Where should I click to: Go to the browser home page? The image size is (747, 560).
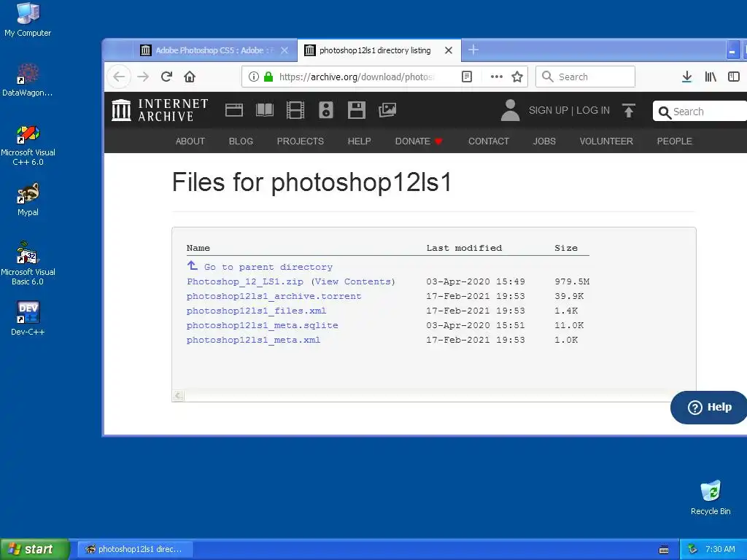pos(190,77)
